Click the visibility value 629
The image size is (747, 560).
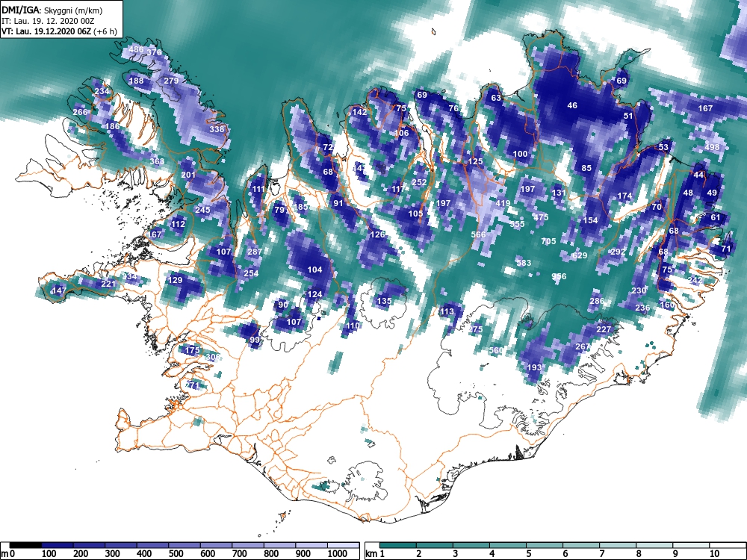(x=580, y=255)
